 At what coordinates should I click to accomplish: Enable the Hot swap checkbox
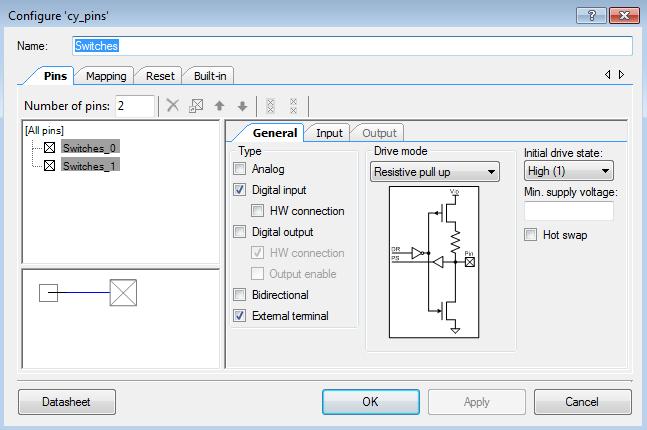(530, 235)
